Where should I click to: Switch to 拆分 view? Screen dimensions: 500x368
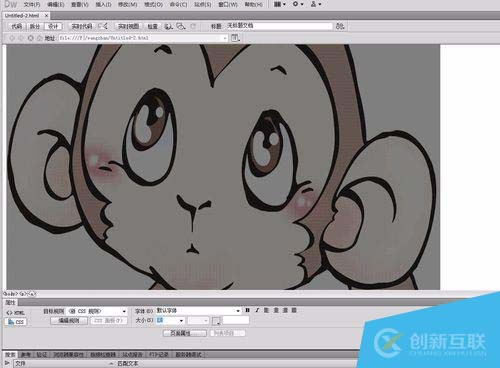35,26
